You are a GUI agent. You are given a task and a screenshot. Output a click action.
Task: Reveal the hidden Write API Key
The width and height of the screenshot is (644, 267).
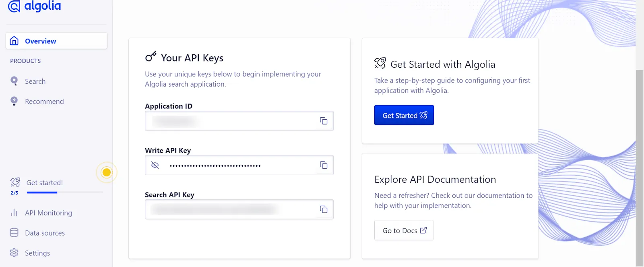155,165
